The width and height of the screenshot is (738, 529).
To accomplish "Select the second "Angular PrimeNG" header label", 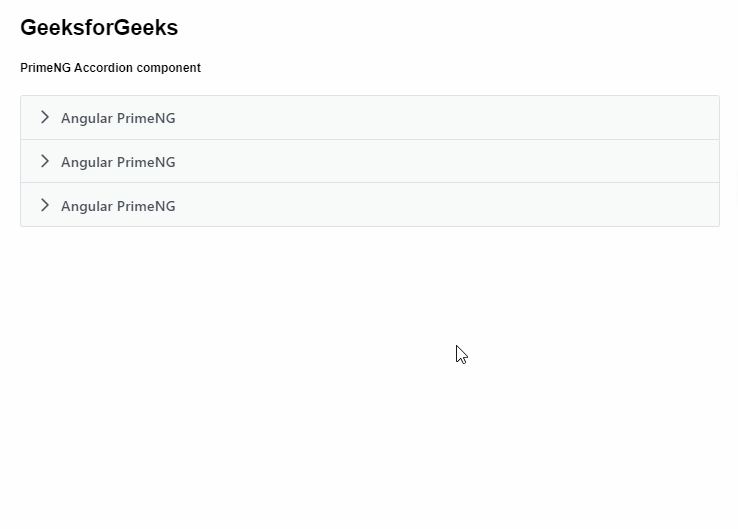I will [x=118, y=162].
